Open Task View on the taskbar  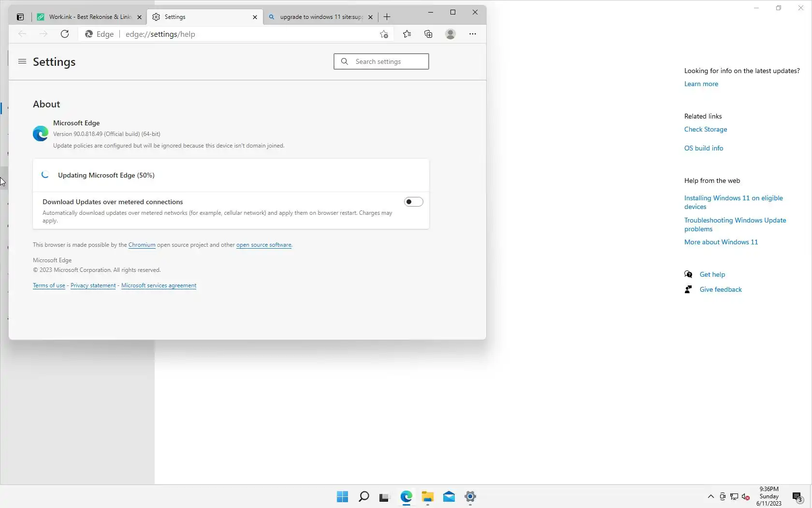385,497
